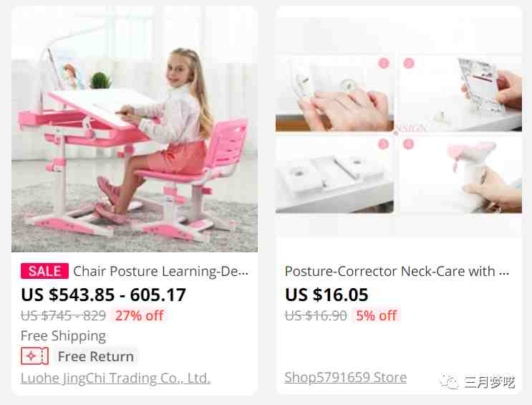
Task: Open the posture corrector product collage image
Action: (399, 134)
